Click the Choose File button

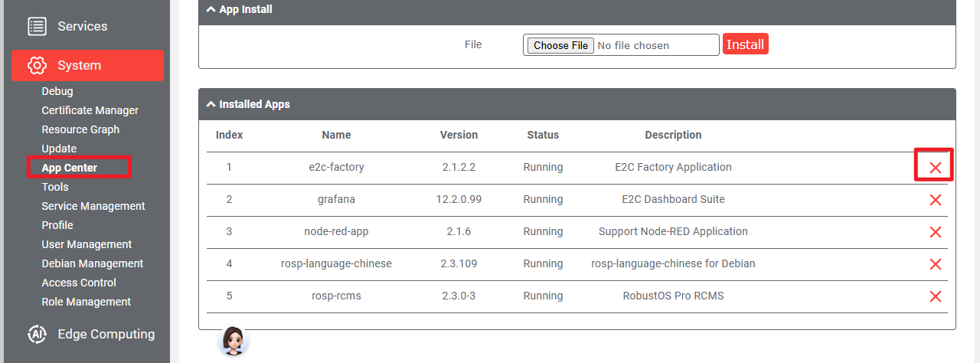pyautogui.click(x=560, y=45)
